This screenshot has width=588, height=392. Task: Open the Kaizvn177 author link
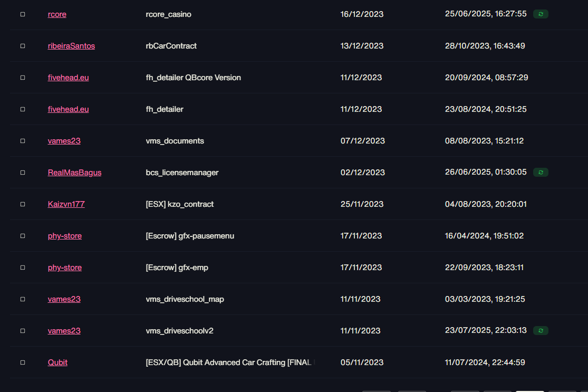point(66,204)
